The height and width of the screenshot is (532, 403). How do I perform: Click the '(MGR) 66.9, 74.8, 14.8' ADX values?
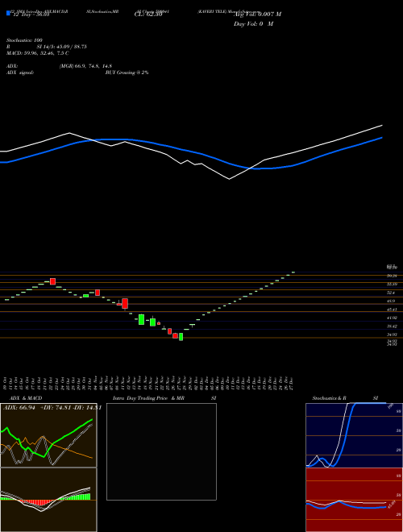85,66
